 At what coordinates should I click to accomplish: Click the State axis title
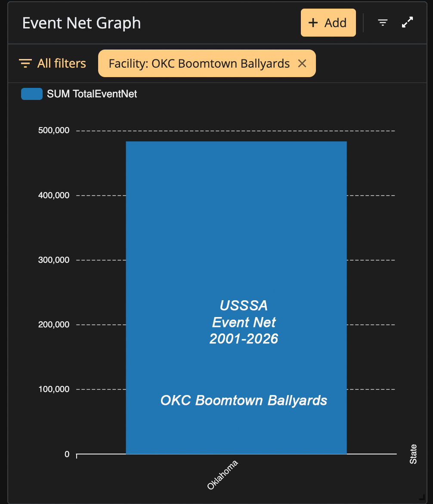[413, 454]
